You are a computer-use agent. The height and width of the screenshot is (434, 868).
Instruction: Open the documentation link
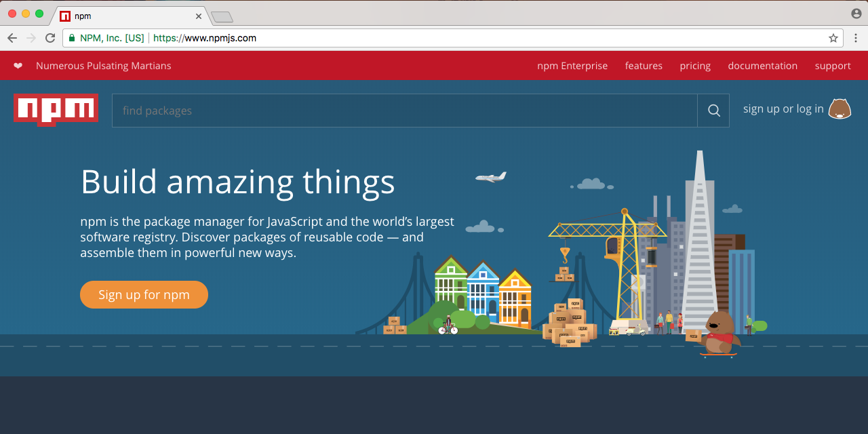pos(762,66)
